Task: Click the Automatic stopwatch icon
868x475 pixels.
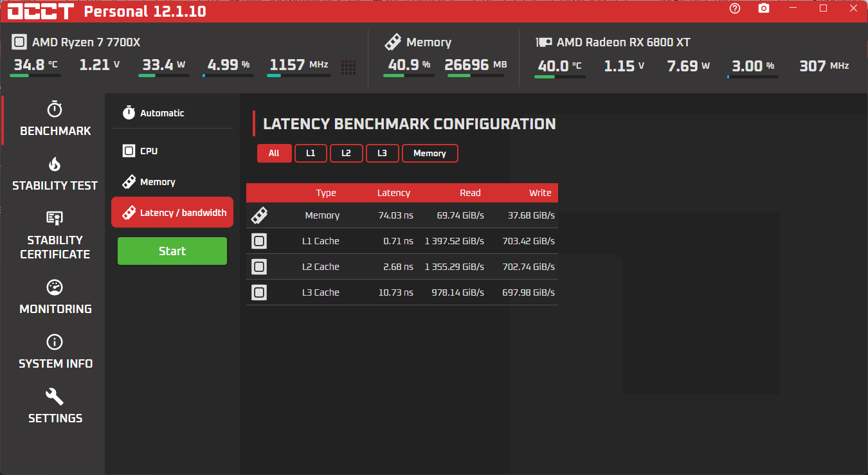Action: (129, 112)
